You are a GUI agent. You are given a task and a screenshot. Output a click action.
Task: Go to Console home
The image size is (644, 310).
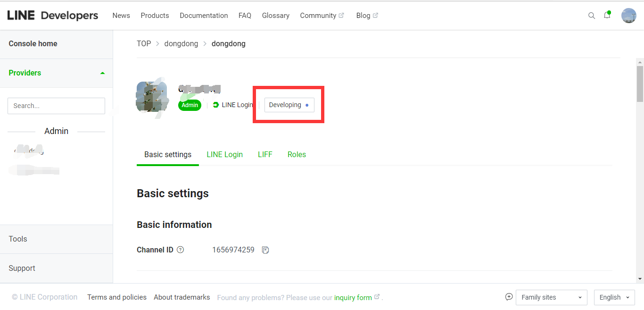pyautogui.click(x=33, y=43)
